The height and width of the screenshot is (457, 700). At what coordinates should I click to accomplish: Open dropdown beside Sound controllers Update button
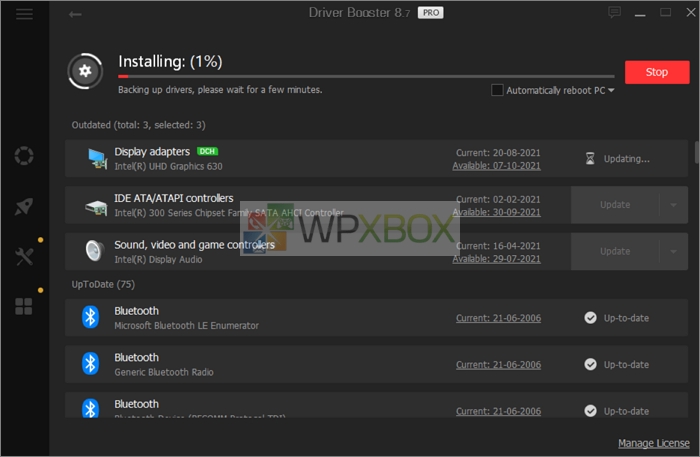[673, 251]
